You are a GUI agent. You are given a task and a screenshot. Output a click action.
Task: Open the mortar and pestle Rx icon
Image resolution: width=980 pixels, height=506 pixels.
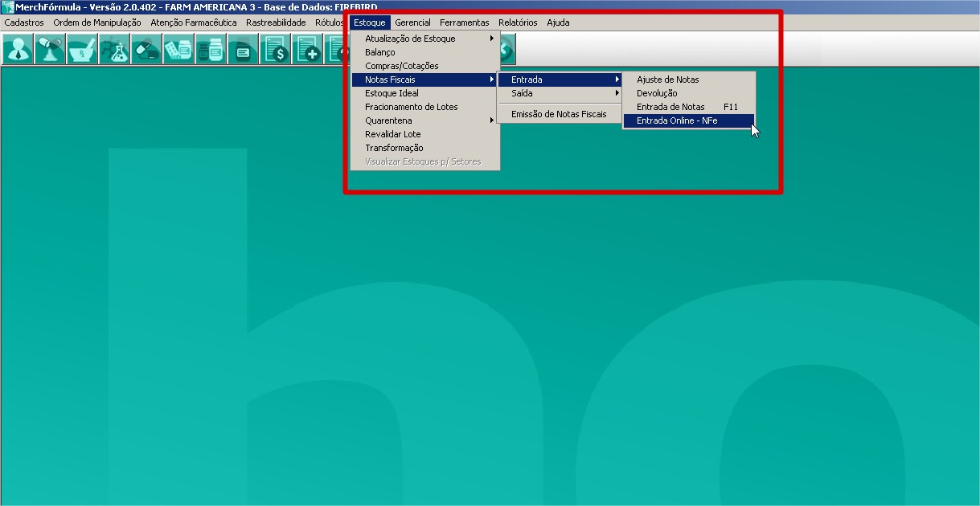pos(81,51)
